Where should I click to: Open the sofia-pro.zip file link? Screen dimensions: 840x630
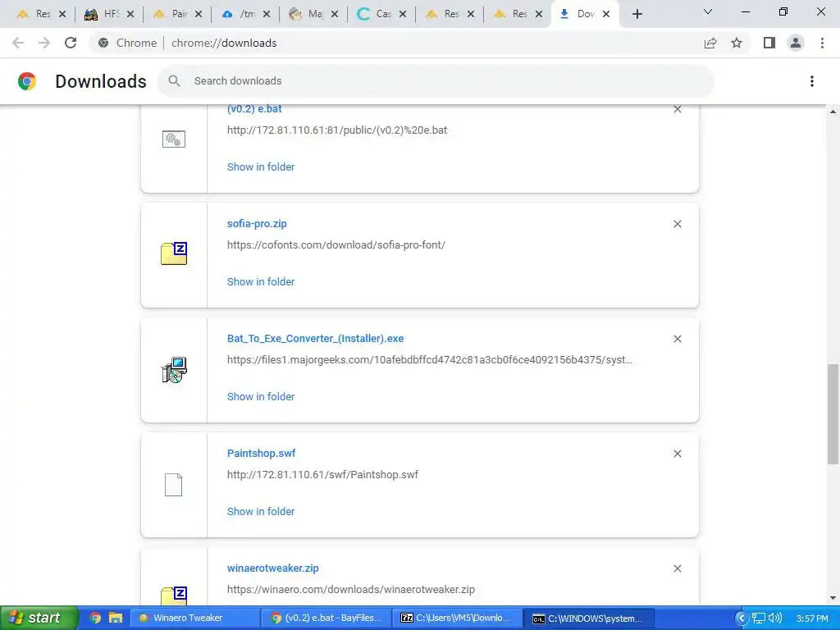click(x=257, y=224)
